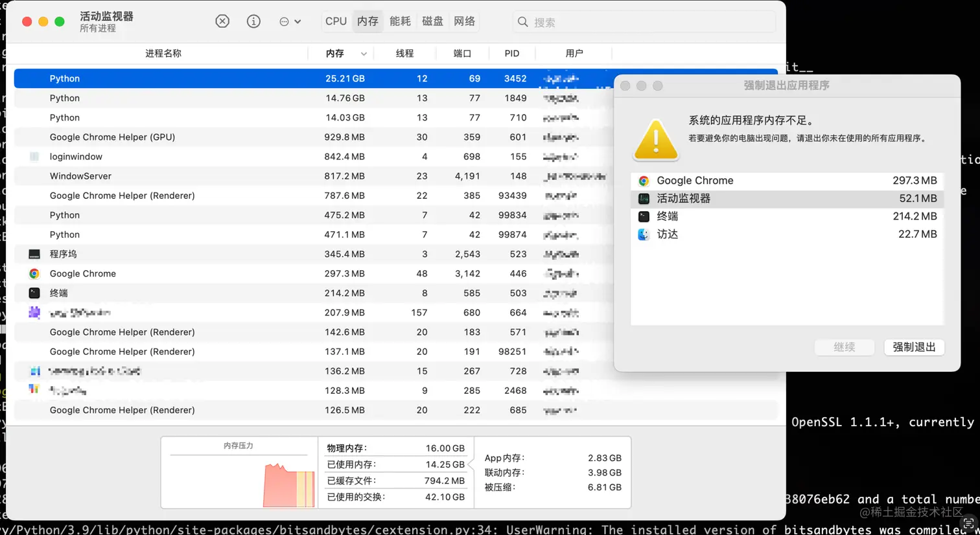Viewport: 980px width, 535px height.
Task: Click the 已缓存文件 794.2 MB value
Action: [444, 481]
